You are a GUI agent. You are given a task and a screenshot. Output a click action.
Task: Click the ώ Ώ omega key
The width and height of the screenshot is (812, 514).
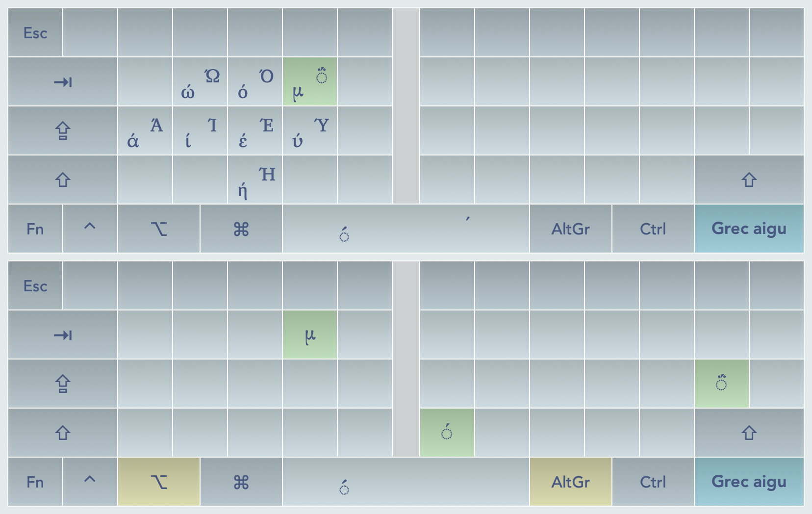[x=200, y=82]
